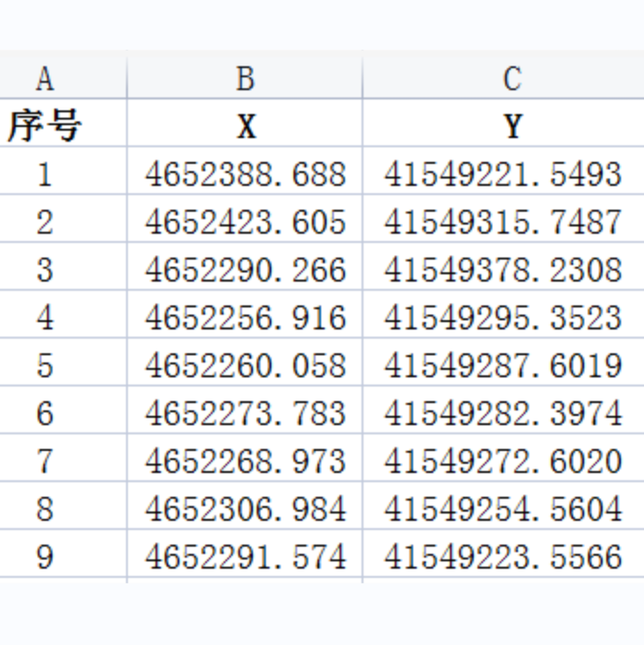Image resolution: width=644 pixels, height=645 pixels.
Task: Select the sequence number 9 cell
Action: [63, 553]
